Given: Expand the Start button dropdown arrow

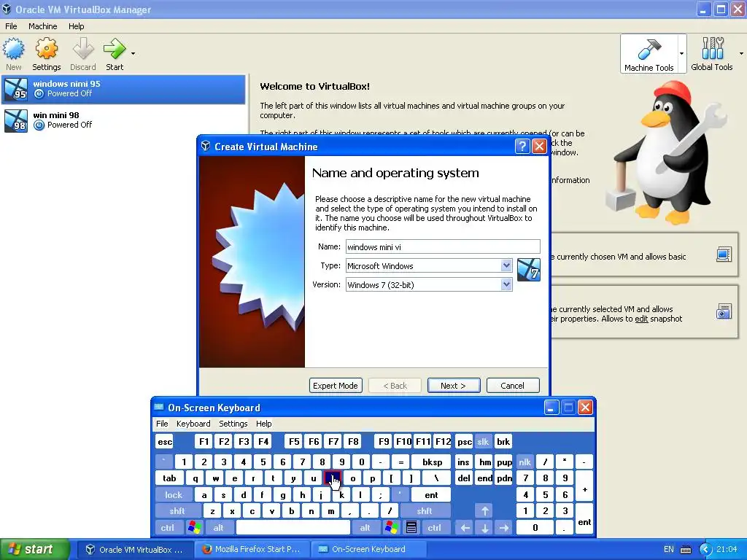Looking at the screenshot, I should coord(133,53).
